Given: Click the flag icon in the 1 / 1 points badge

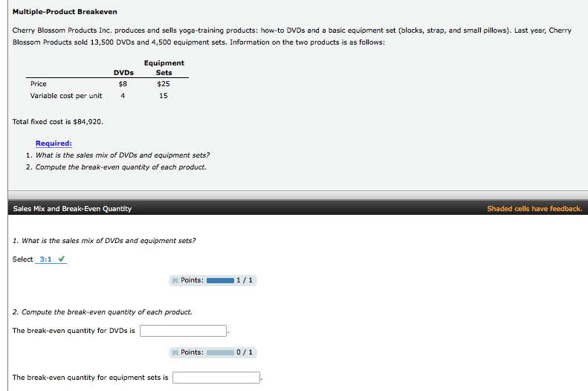Looking at the screenshot, I should [x=175, y=280].
